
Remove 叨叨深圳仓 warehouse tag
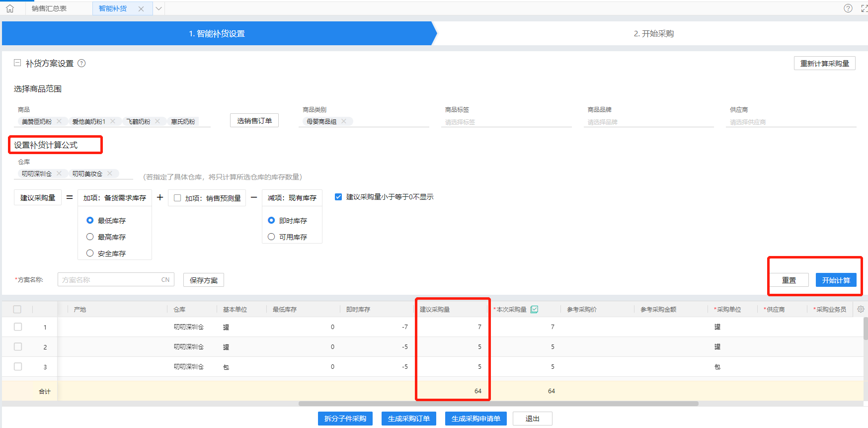coord(59,173)
